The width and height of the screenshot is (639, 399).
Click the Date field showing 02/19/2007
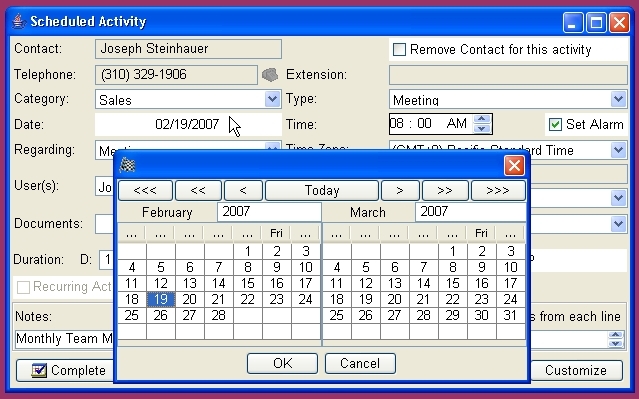click(188, 124)
